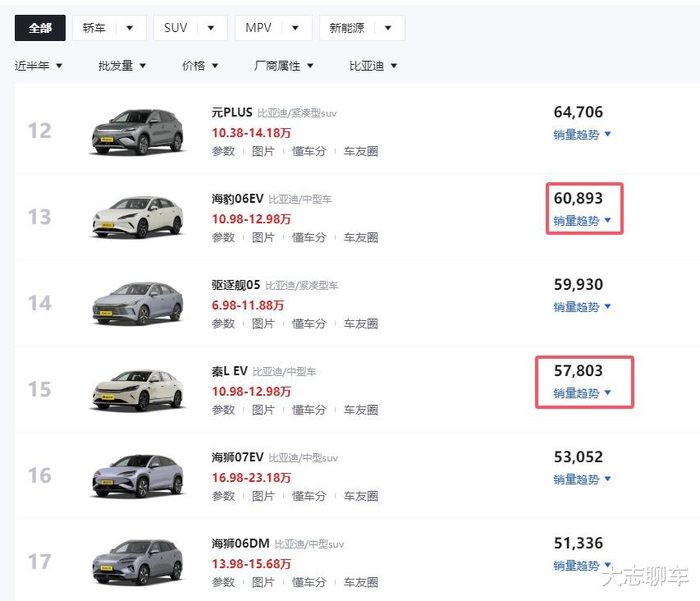Open the 厂商属性 filter dropdown
The height and width of the screenshot is (601, 700).
(284, 66)
